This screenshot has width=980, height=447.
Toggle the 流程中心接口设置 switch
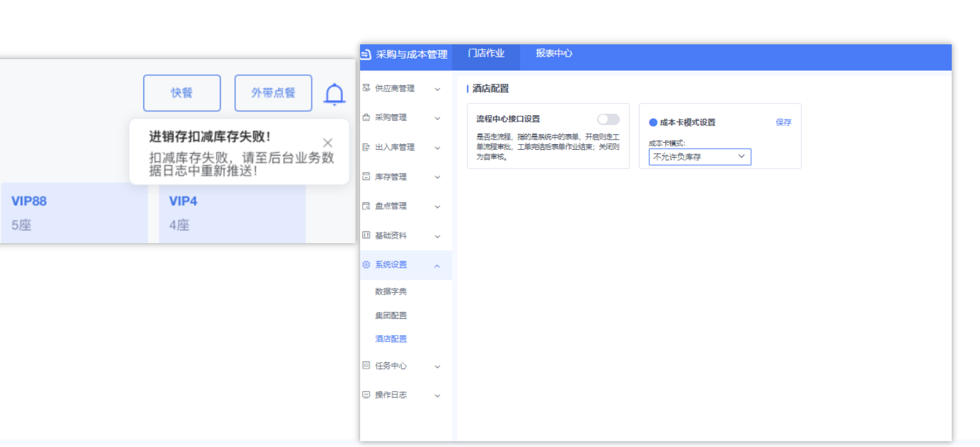click(x=608, y=119)
